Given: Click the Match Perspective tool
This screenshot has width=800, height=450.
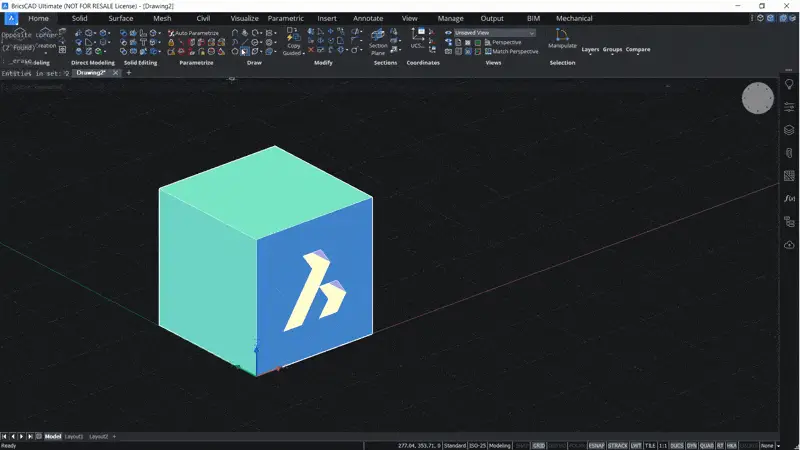Looking at the screenshot, I should (x=513, y=51).
